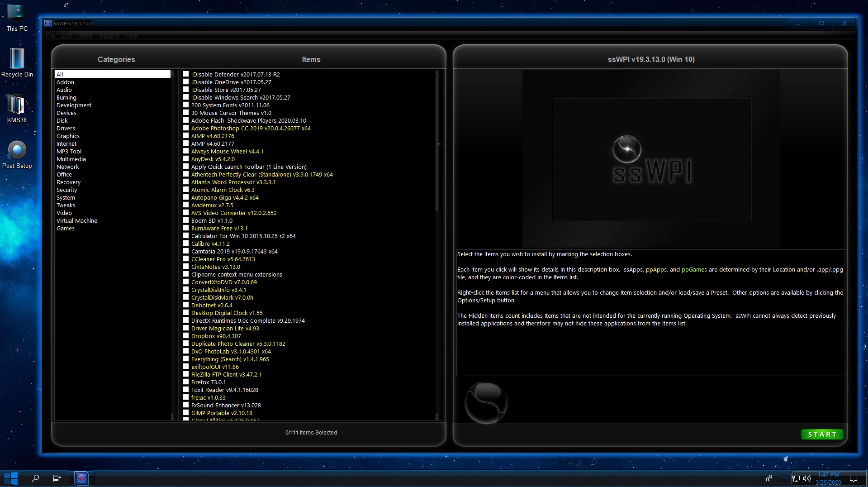Screen dimensions: 868x487
Task: Open the Action Center notifications icon
Action: pos(854,478)
